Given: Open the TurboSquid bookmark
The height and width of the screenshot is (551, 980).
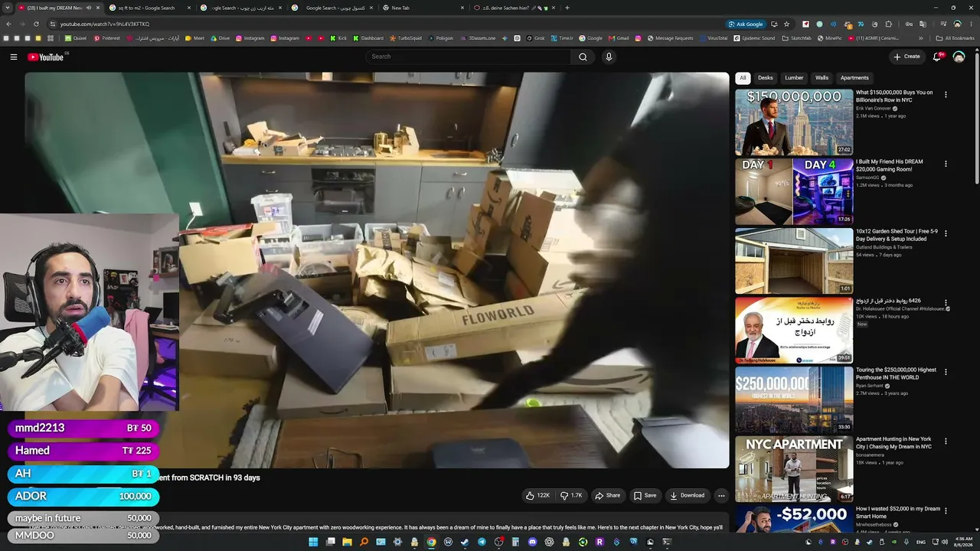Looking at the screenshot, I should (x=405, y=38).
